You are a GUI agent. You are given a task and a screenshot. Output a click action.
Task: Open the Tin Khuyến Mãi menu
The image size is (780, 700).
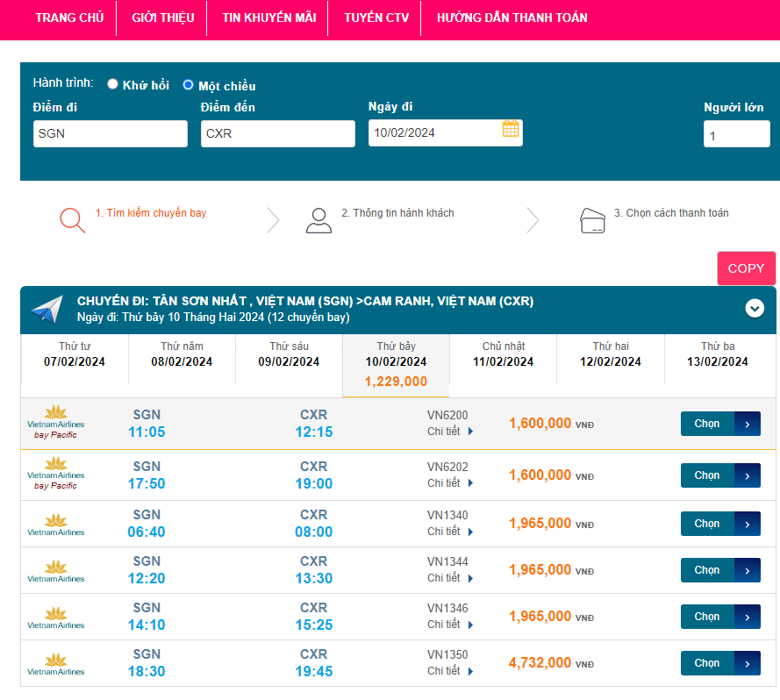pos(268,18)
